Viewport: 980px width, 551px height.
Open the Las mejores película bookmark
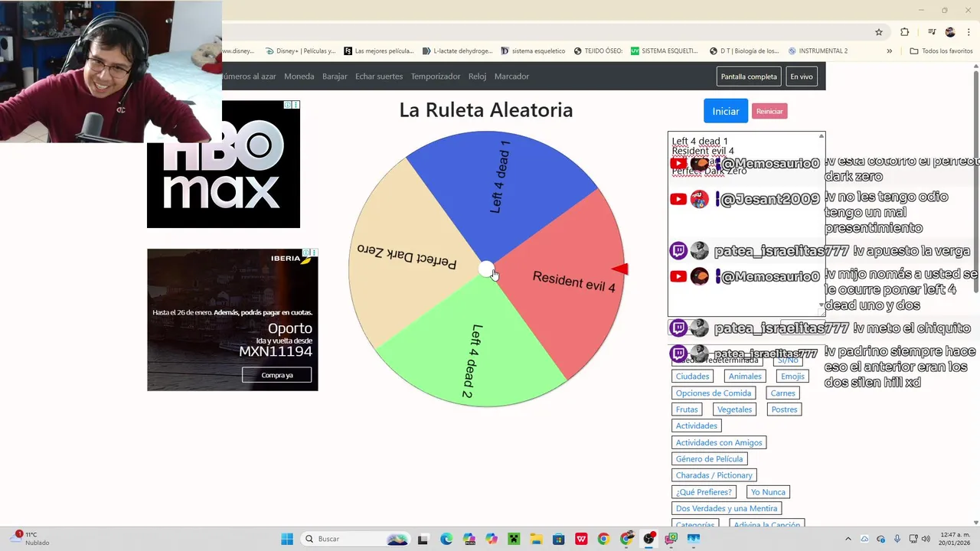378,51
